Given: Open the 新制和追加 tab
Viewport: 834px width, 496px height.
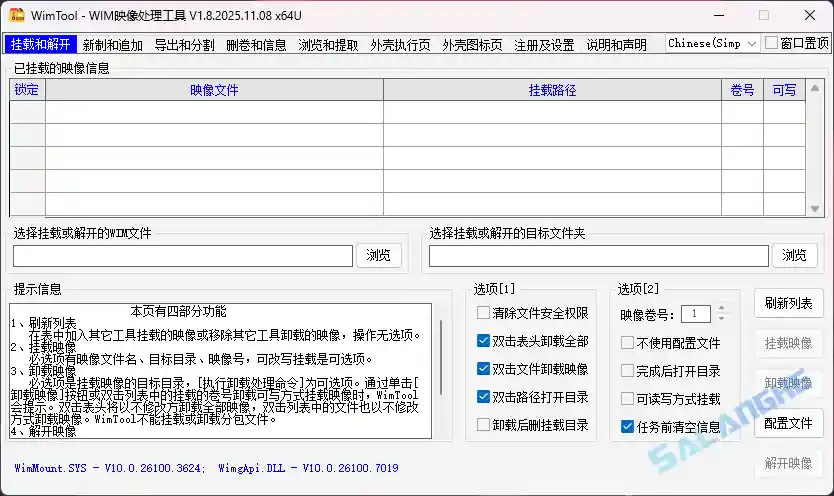Looking at the screenshot, I should [113, 45].
